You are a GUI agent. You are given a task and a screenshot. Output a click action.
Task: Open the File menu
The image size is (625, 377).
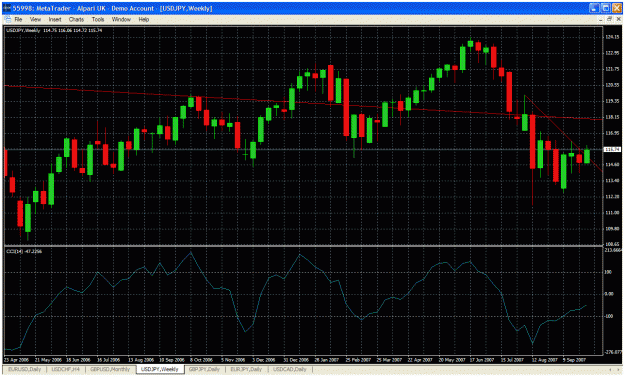point(18,19)
